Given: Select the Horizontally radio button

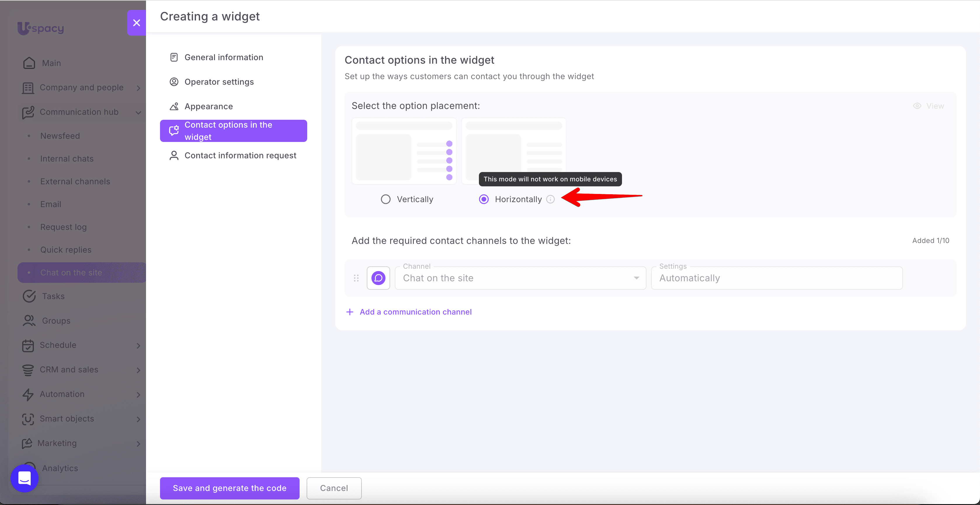Looking at the screenshot, I should tap(484, 199).
